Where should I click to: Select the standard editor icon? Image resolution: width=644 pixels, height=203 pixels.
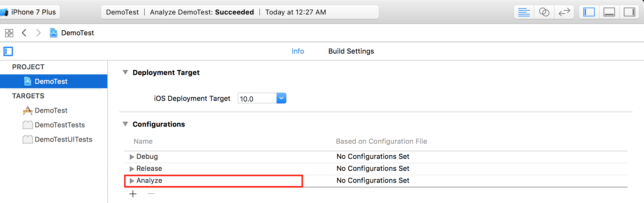click(x=524, y=12)
